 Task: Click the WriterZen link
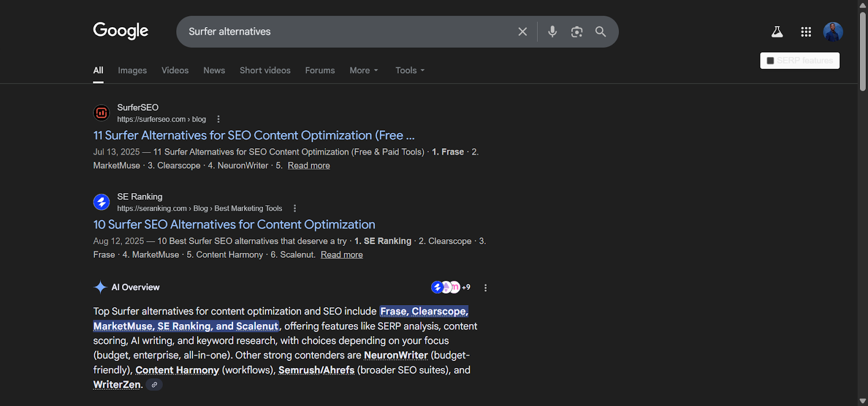point(117,385)
